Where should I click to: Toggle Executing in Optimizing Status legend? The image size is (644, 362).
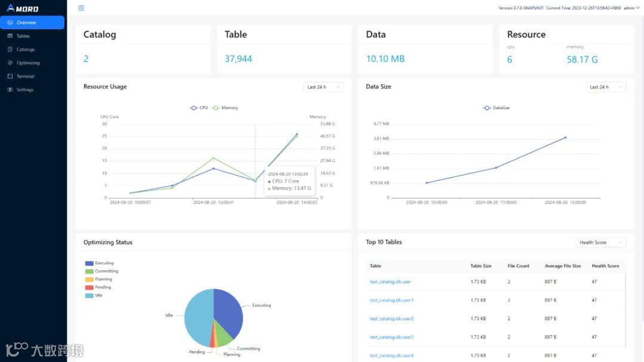point(100,263)
